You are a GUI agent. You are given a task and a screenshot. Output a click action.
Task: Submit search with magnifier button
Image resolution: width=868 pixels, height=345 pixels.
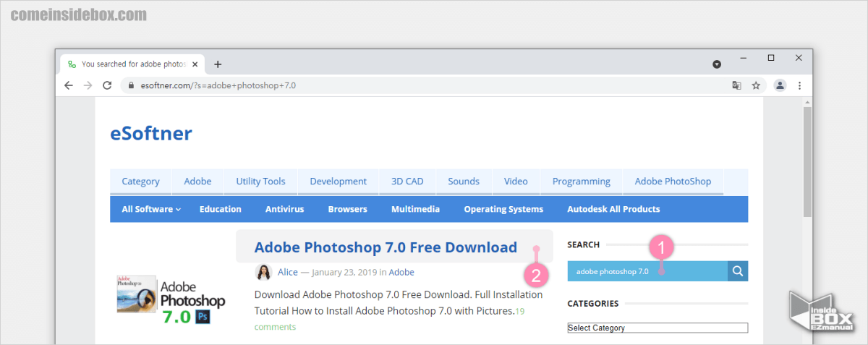click(737, 271)
